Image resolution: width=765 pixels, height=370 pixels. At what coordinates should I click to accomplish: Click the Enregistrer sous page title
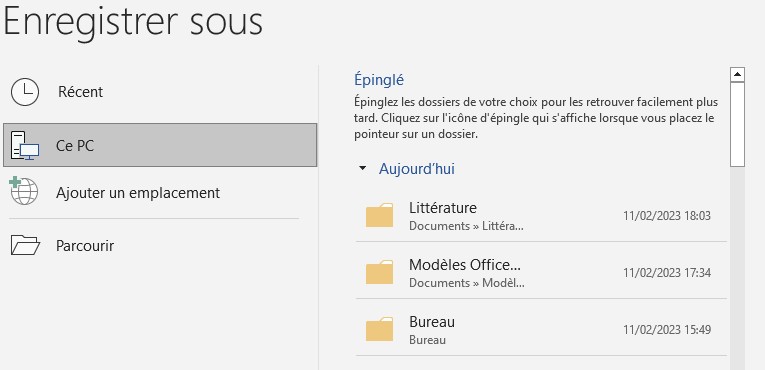coord(133,23)
